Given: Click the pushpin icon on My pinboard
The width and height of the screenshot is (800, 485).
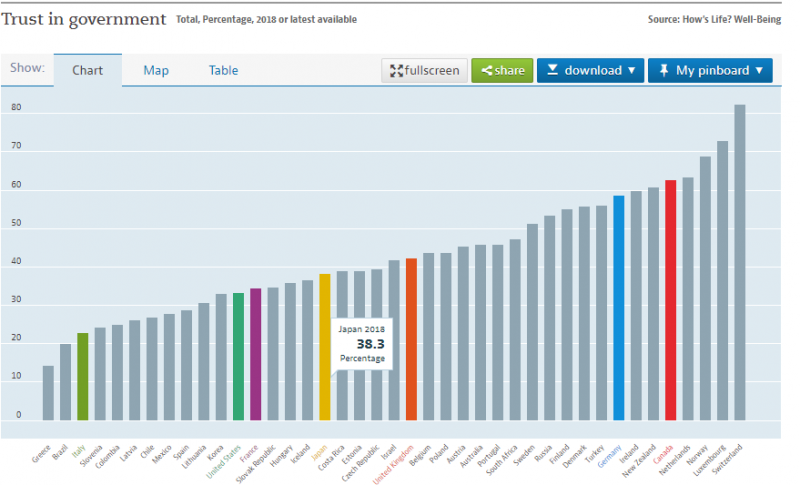Looking at the screenshot, I should pyautogui.click(x=664, y=71).
